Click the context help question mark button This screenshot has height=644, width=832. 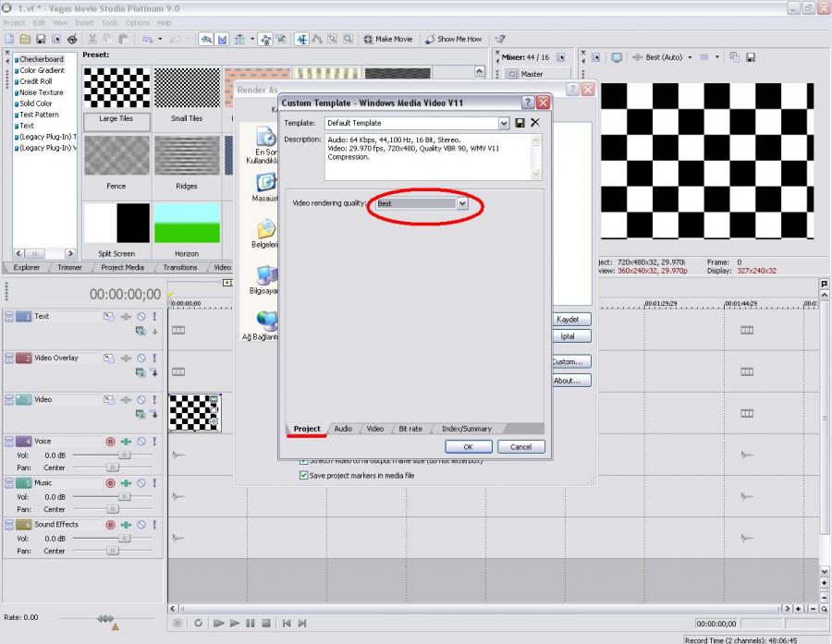pyautogui.click(x=528, y=103)
